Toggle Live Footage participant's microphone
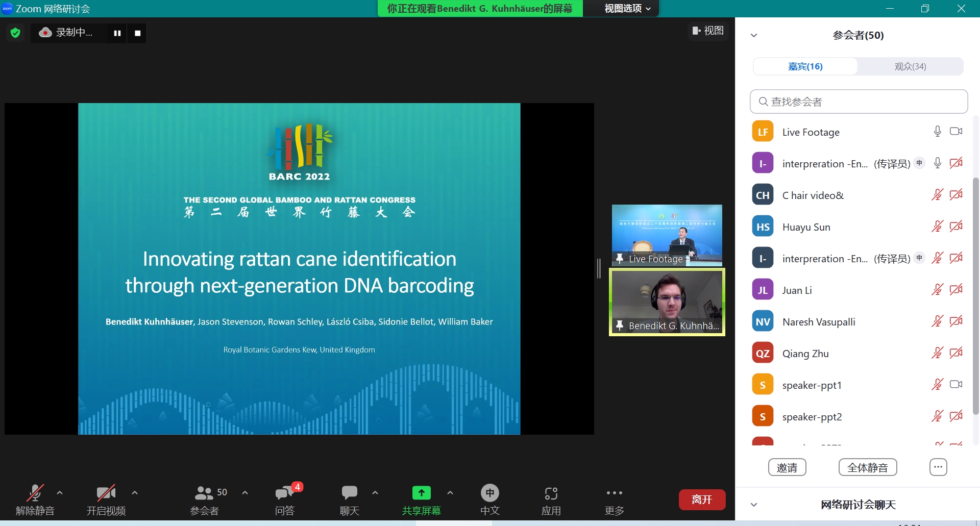 pyautogui.click(x=938, y=132)
